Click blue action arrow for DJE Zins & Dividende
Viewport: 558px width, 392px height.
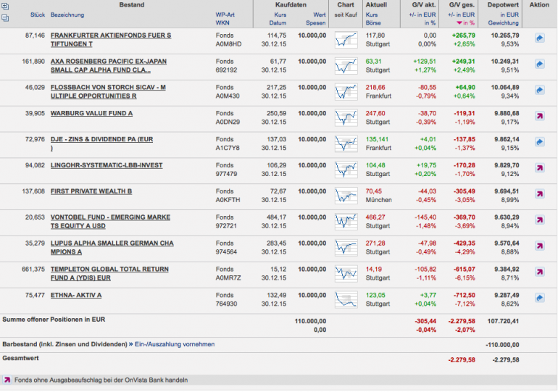[x=540, y=142]
